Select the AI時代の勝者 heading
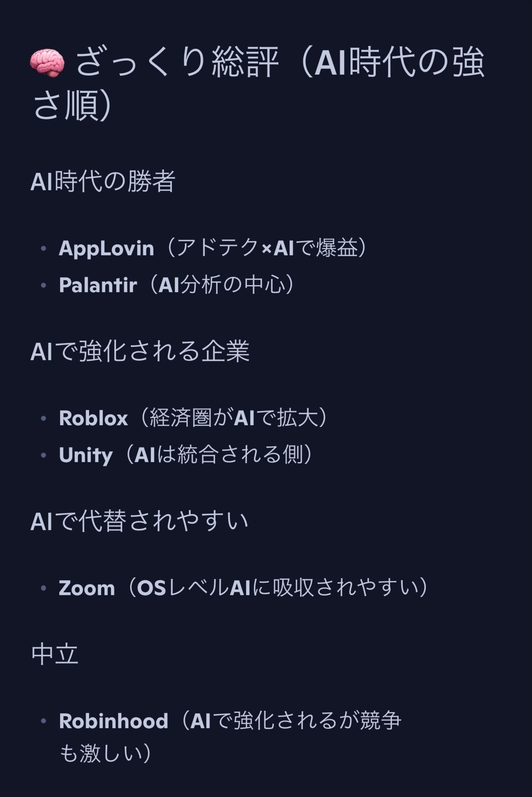The image size is (532, 797). pos(103,181)
